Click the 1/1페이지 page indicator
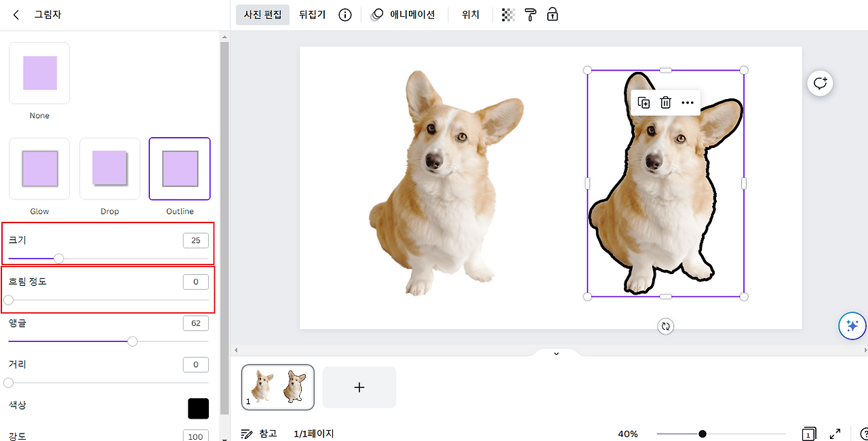This screenshot has width=868, height=441. 314,434
